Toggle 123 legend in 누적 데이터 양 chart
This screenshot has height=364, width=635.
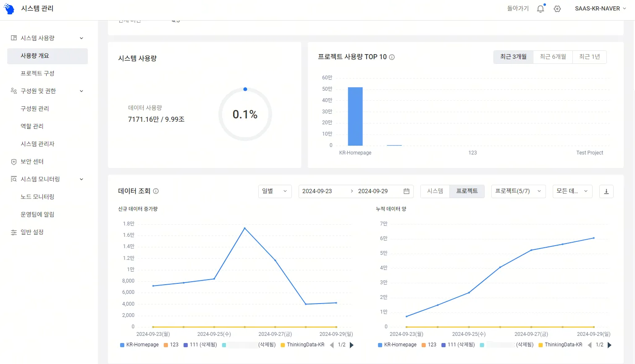429,345
